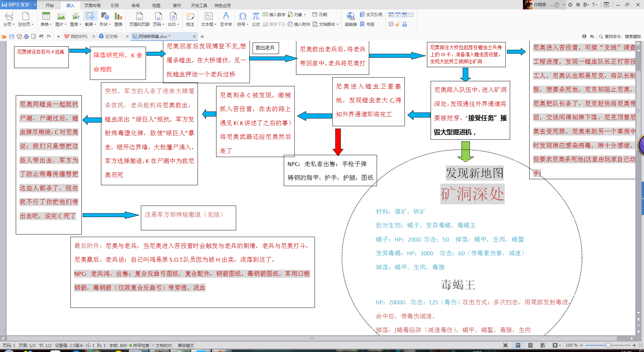Open the 引用 references tab
Screen dimensions: 644x352
[115, 5]
